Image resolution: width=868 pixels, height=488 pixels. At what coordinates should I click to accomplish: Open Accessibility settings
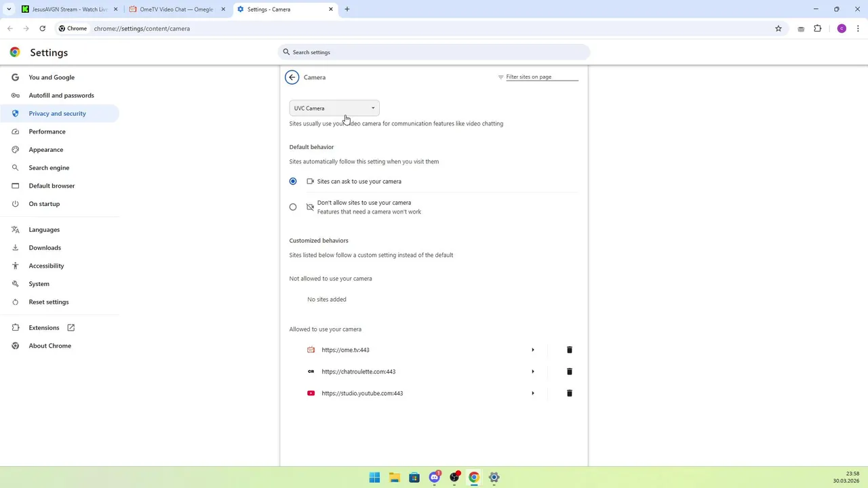coord(46,266)
